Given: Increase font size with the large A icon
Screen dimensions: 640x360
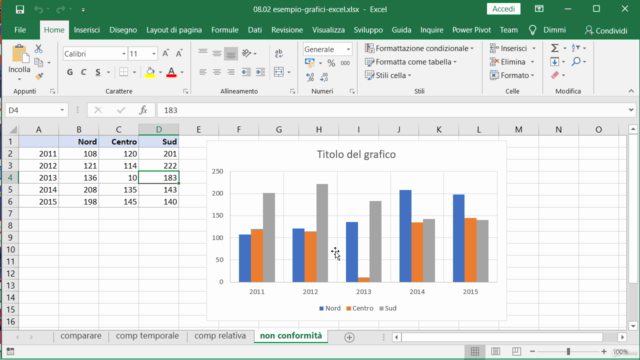Looking at the screenshot, I should coord(165,53).
